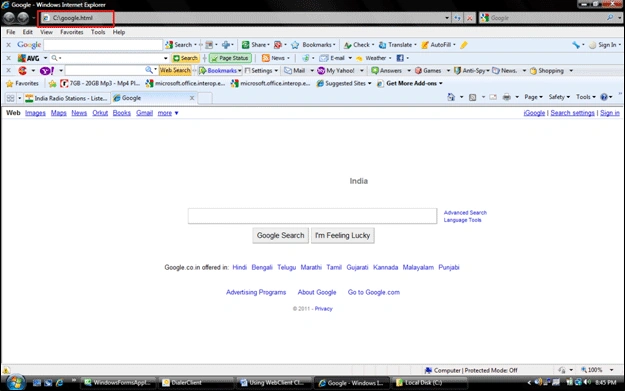Screen dimensions: 625x391
Task: Click the Mail button on Yahoo toolbar
Action: point(295,71)
